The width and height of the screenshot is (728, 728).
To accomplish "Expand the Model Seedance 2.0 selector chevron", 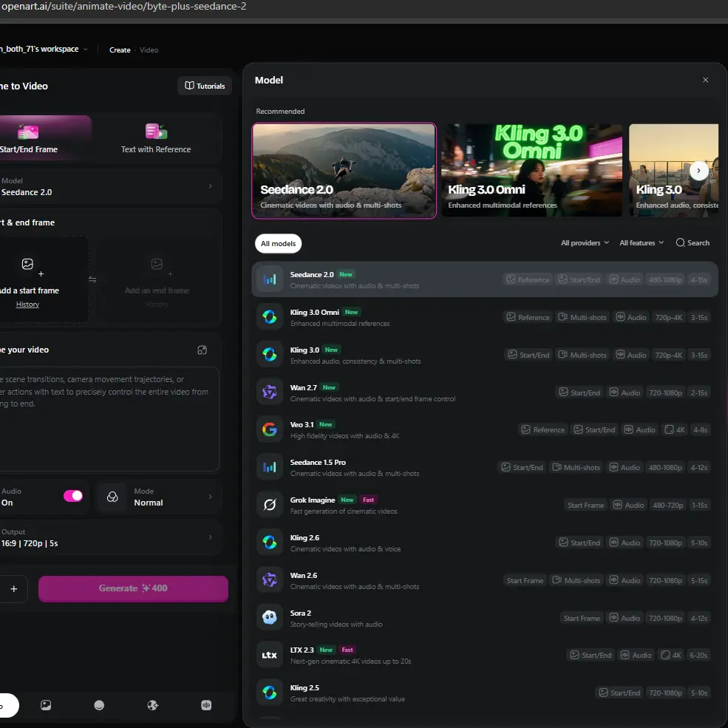I will (x=211, y=186).
